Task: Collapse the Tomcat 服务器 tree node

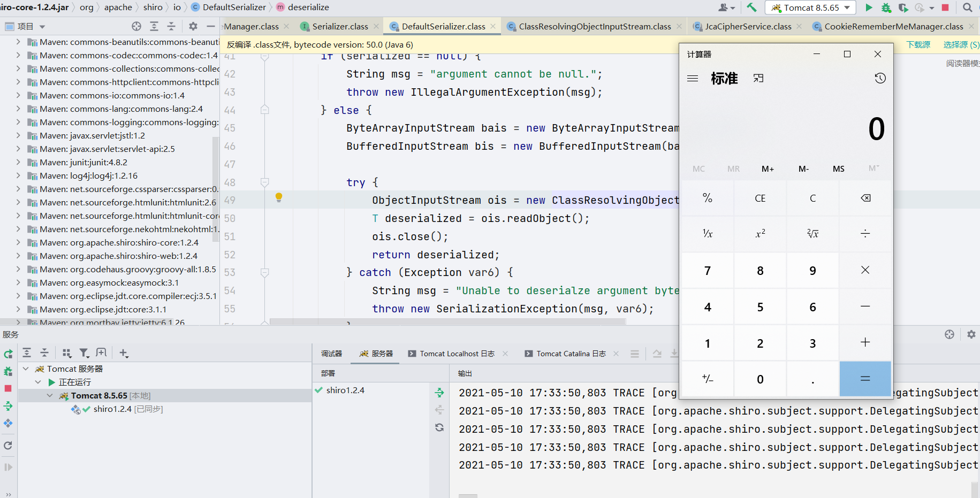Action: tap(26, 369)
